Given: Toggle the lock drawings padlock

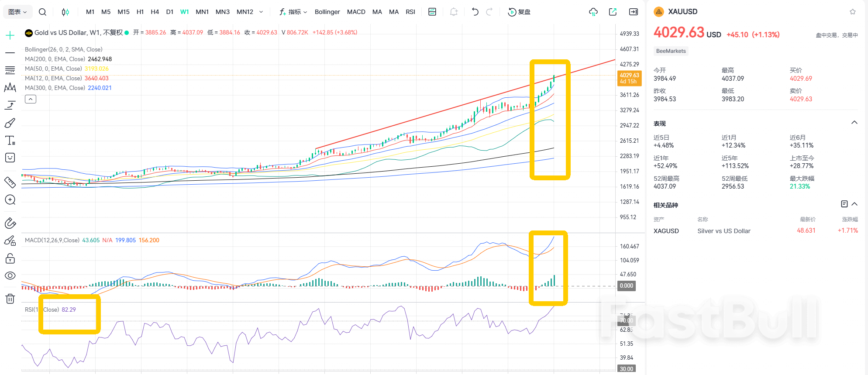Looking at the screenshot, I should tap(10, 258).
